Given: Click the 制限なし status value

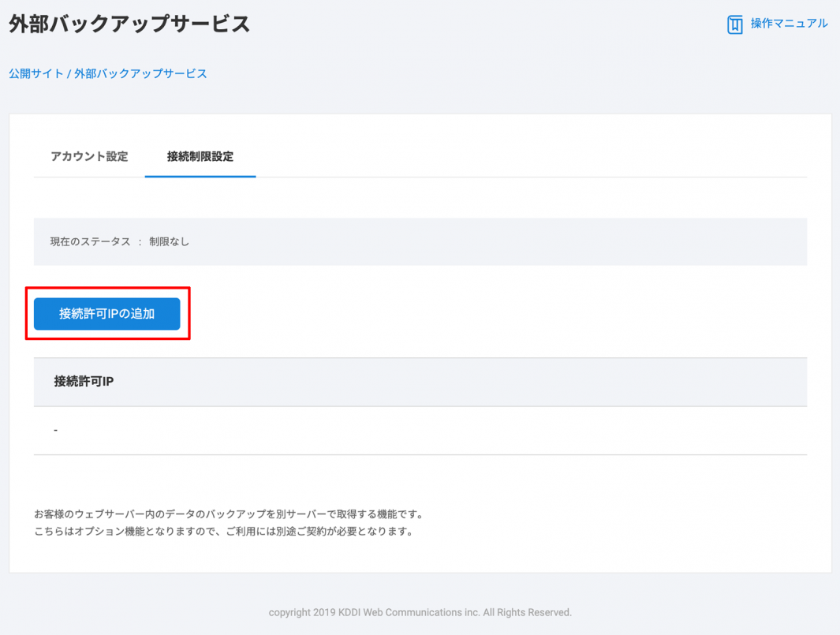Looking at the screenshot, I should [170, 242].
